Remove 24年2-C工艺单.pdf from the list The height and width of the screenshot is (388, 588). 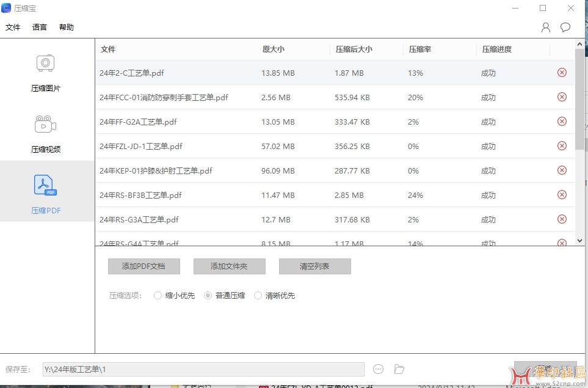coord(561,72)
